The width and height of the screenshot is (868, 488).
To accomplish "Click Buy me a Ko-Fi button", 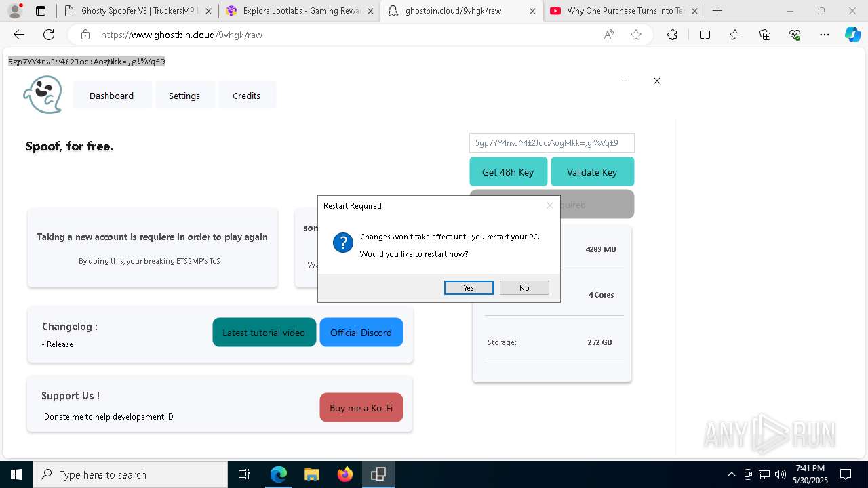I will click(361, 407).
